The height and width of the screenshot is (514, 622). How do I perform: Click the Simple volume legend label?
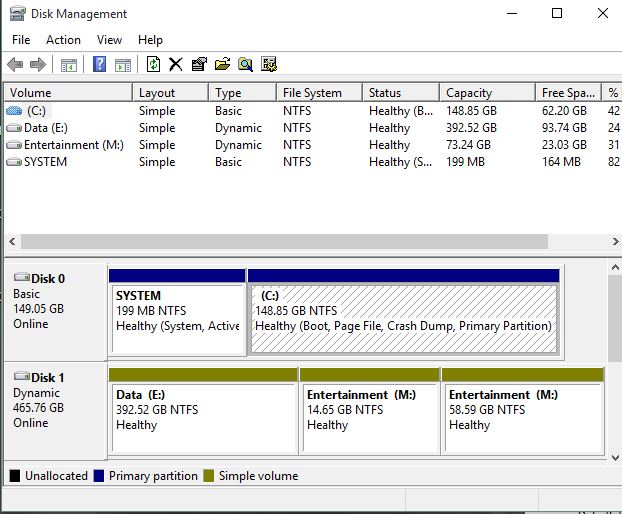click(x=259, y=476)
